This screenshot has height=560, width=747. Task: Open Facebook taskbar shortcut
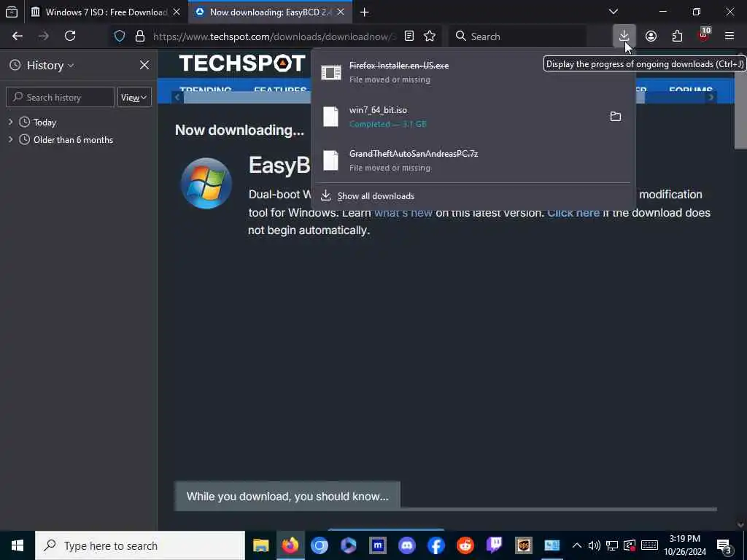(436, 545)
